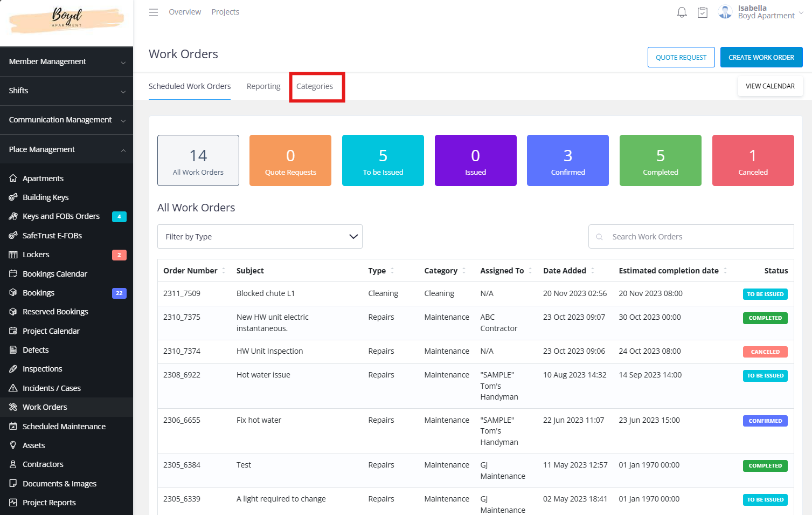Open Assets in the sidebar
The image size is (812, 515).
[x=33, y=445]
